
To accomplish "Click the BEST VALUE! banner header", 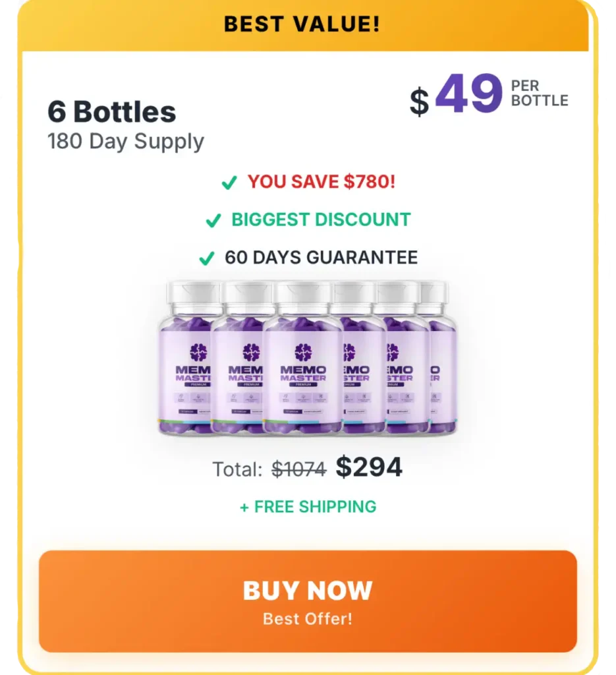I will point(302,24).
